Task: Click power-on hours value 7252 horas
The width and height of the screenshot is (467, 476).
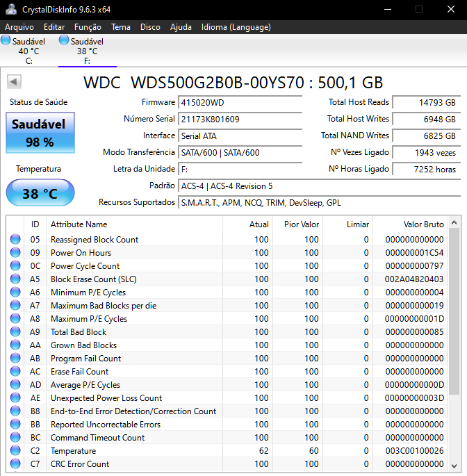Action: tap(426, 170)
